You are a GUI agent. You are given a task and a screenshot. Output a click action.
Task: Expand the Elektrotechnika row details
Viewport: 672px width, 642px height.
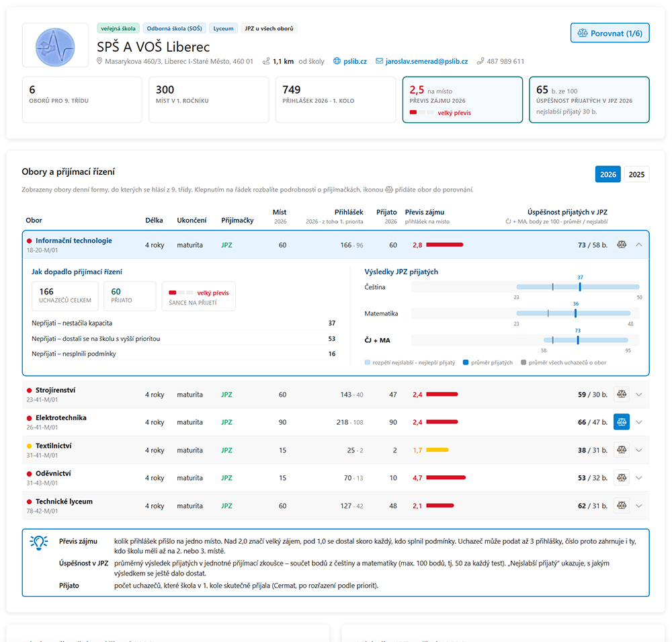click(639, 422)
